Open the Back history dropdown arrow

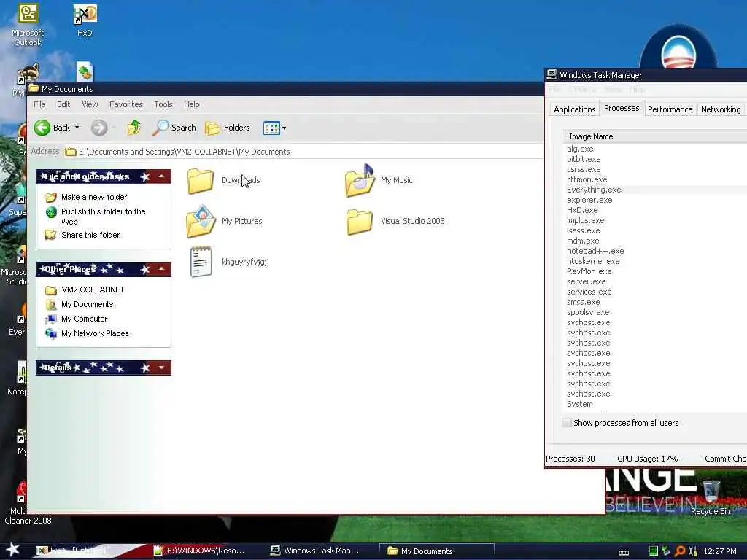coord(77,128)
